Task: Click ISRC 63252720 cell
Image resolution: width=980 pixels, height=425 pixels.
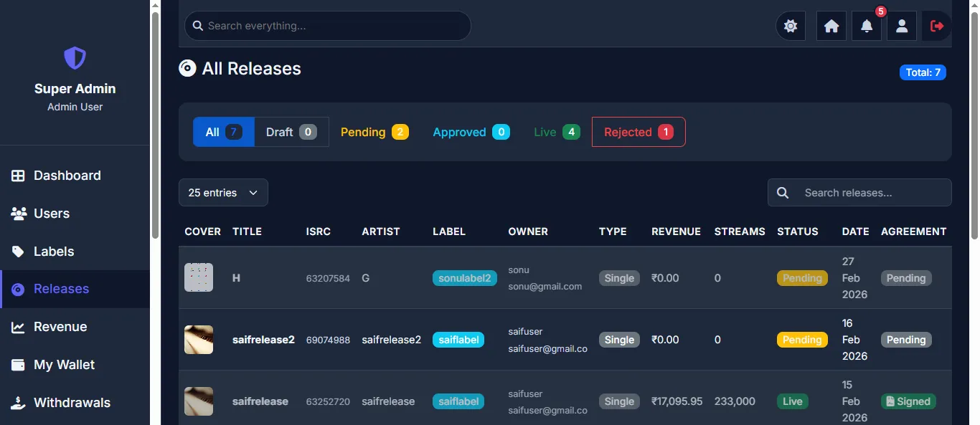Action: (328, 402)
